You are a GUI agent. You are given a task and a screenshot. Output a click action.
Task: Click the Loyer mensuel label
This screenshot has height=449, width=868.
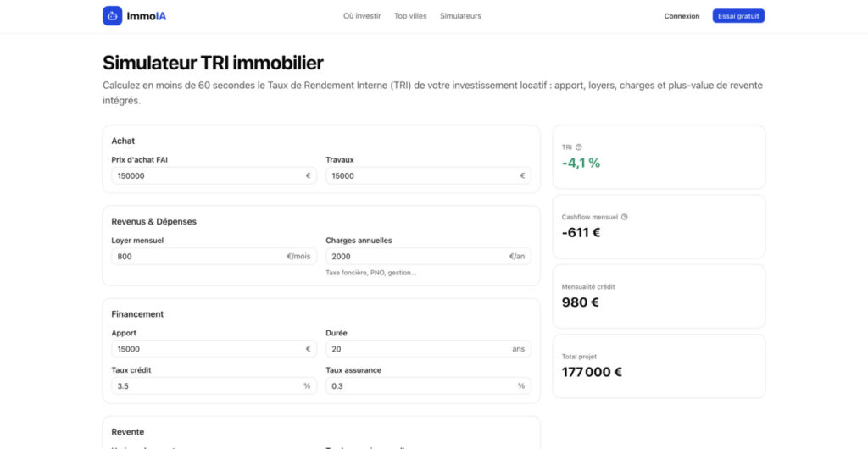click(137, 241)
